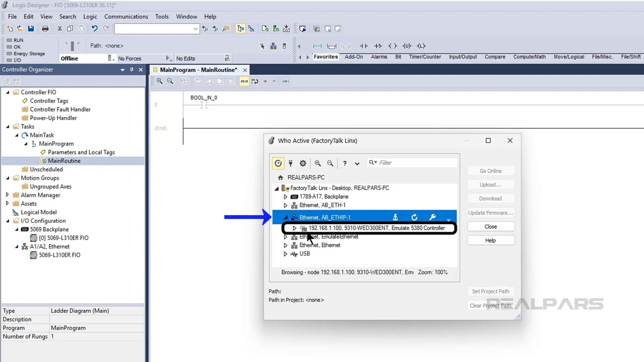644x362 pixels.
Task: Click the New project toolbar icon
Action: tap(10, 28)
